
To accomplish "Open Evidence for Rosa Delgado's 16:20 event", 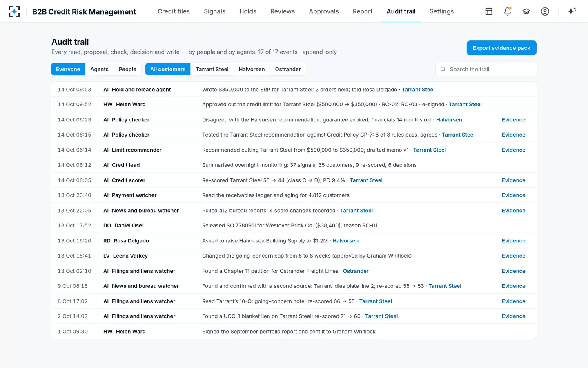I will click(513, 241).
